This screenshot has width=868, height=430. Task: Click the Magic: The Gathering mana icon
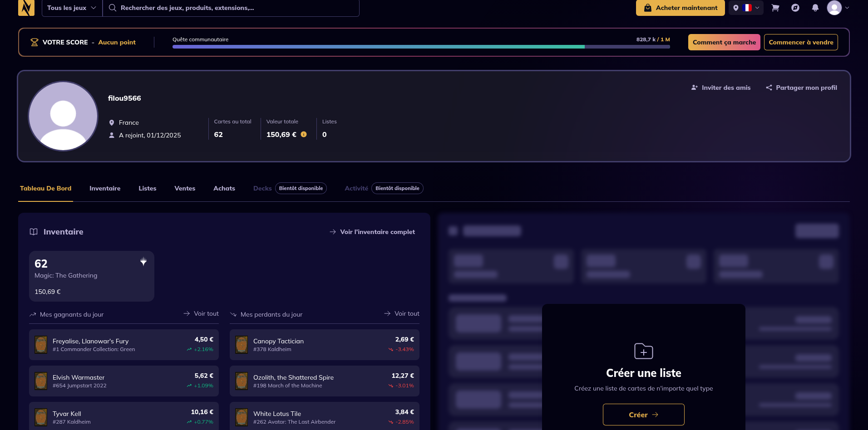click(x=143, y=262)
